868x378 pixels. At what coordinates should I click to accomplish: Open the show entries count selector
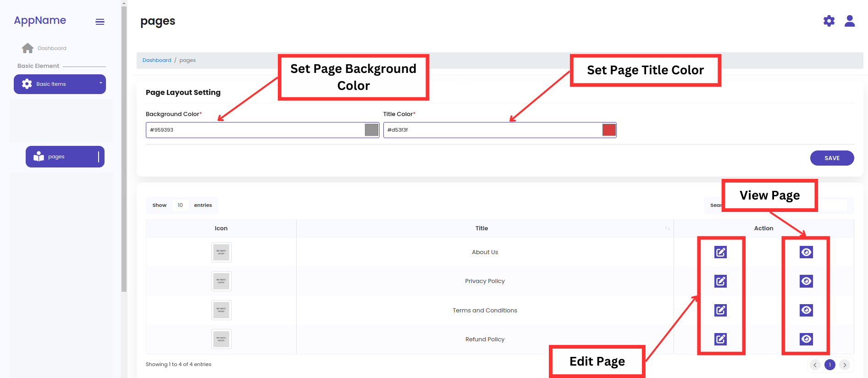pyautogui.click(x=180, y=206)
